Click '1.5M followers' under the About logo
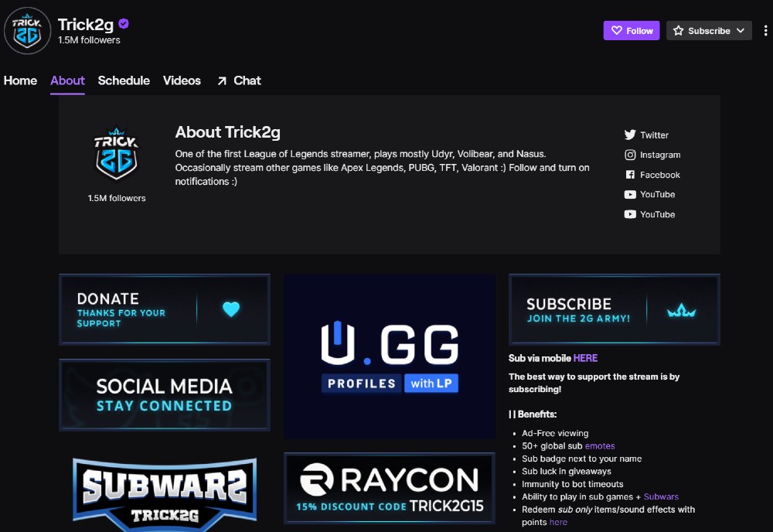The width and height of the screenshot is (773, 532). pos(117,198)
